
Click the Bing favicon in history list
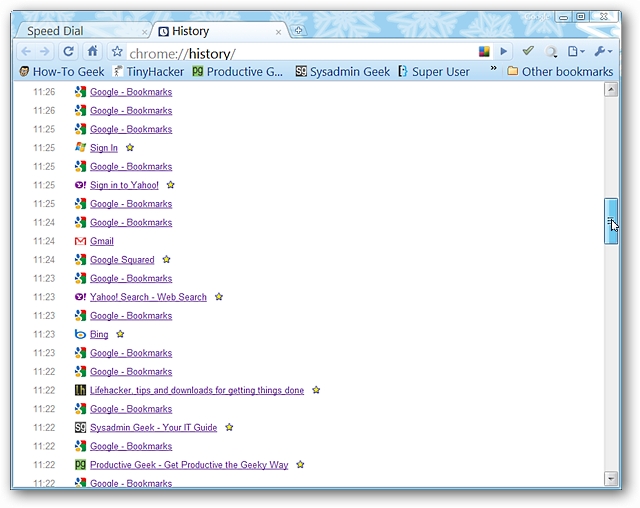[80, 335]
